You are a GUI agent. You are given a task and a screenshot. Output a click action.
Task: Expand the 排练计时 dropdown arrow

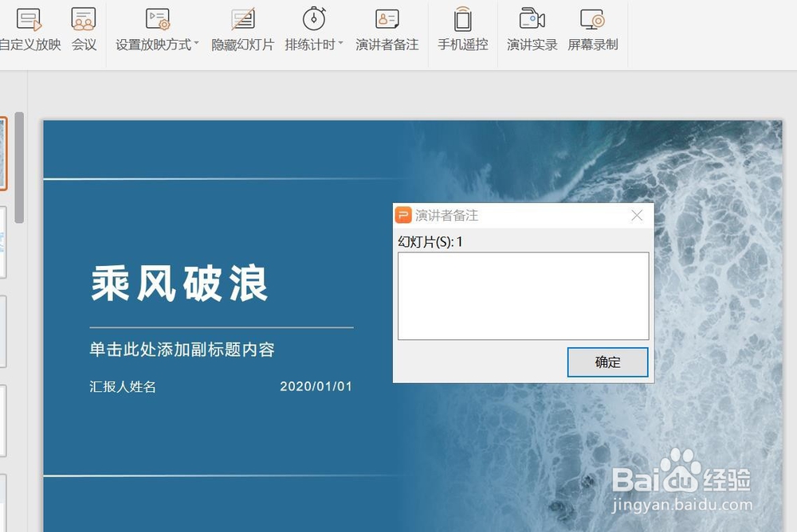pos(341,43)
